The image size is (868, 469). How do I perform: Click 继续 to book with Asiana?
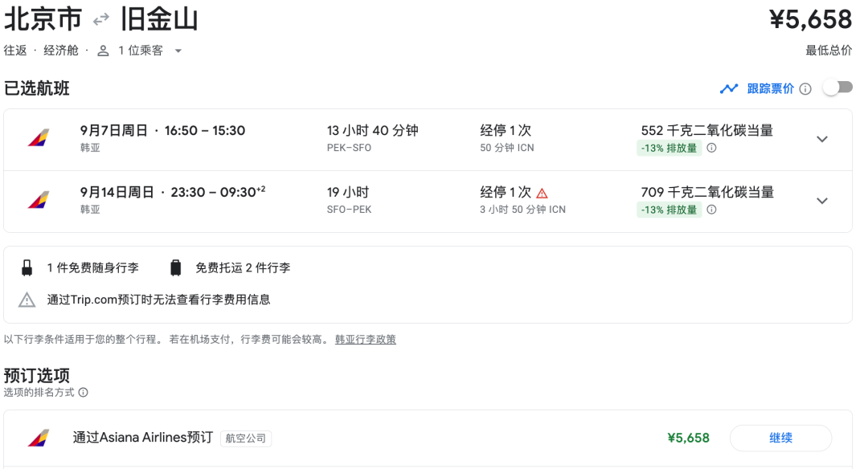(780, 438)
